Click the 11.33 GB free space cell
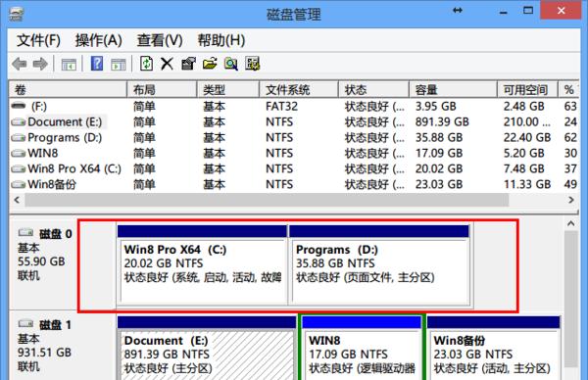This screenshot has width=588, height=380. pos(527,185)
